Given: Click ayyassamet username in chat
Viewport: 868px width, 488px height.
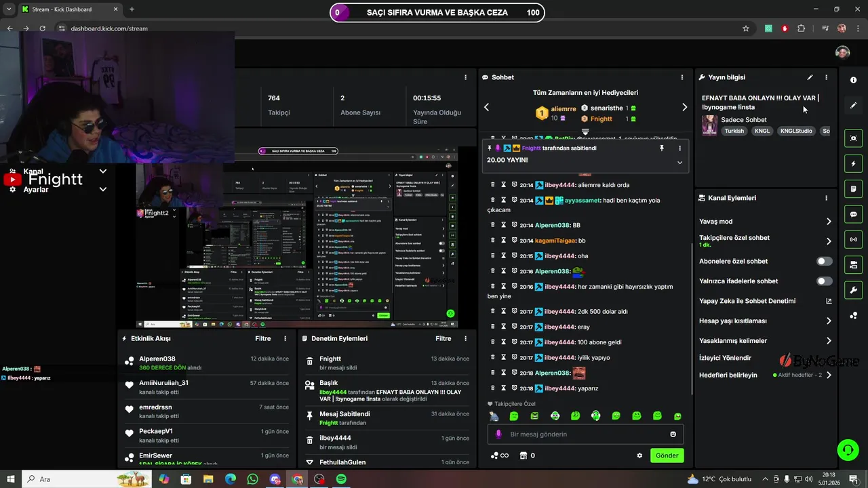Looking at the screenshot, I should coord(582,201).
